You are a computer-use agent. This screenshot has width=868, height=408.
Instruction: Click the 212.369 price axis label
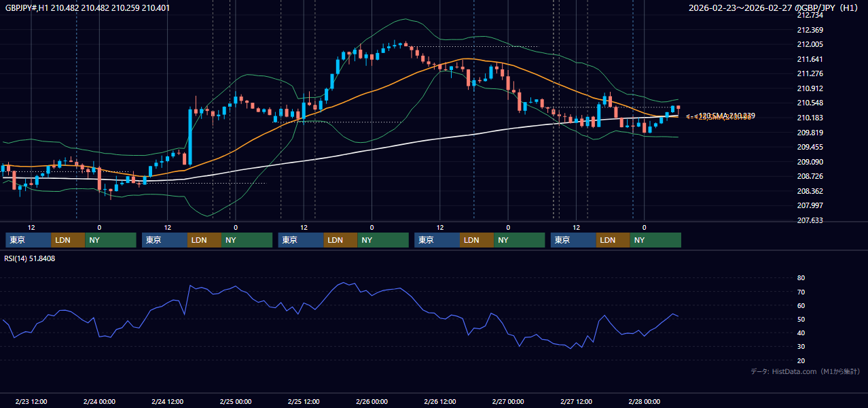(810, 30)
